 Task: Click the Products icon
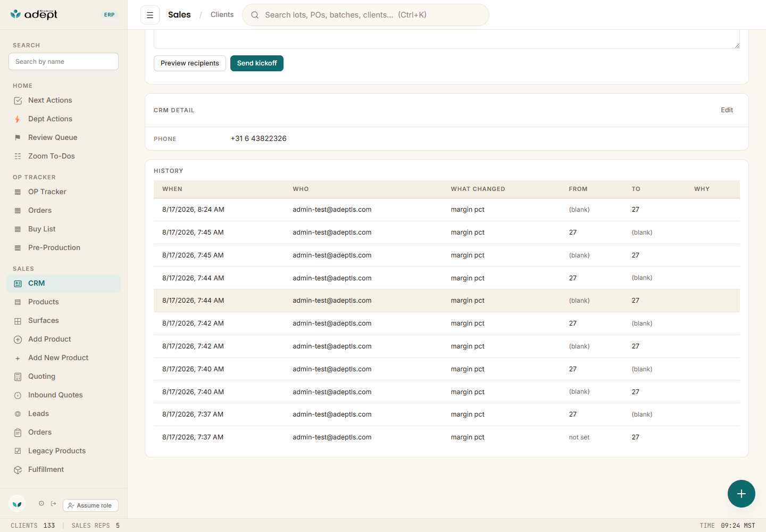point(18,302)
